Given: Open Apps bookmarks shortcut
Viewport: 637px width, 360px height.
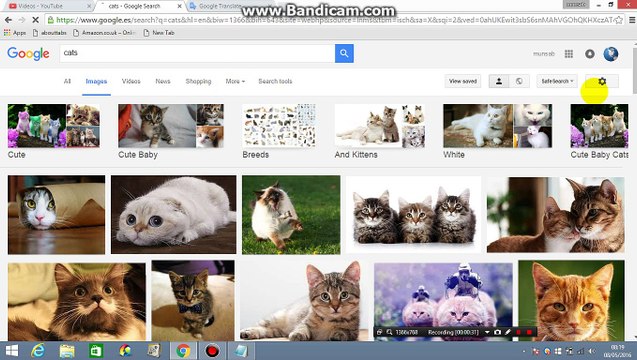Looking at the screenshot, I should click(x=15, y=33).
